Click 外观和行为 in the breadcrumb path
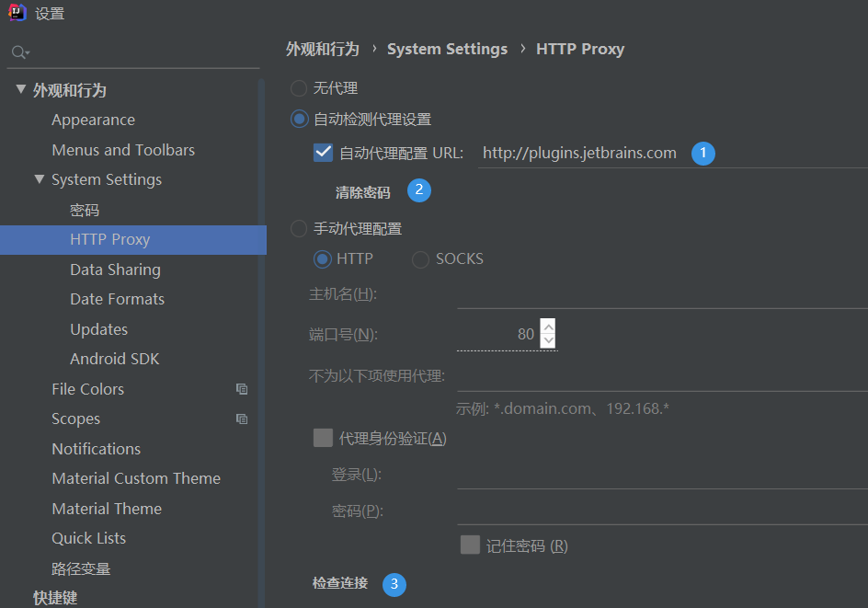Image resolution: width=868 pixels, height=608 pixels. pos(322,49)
